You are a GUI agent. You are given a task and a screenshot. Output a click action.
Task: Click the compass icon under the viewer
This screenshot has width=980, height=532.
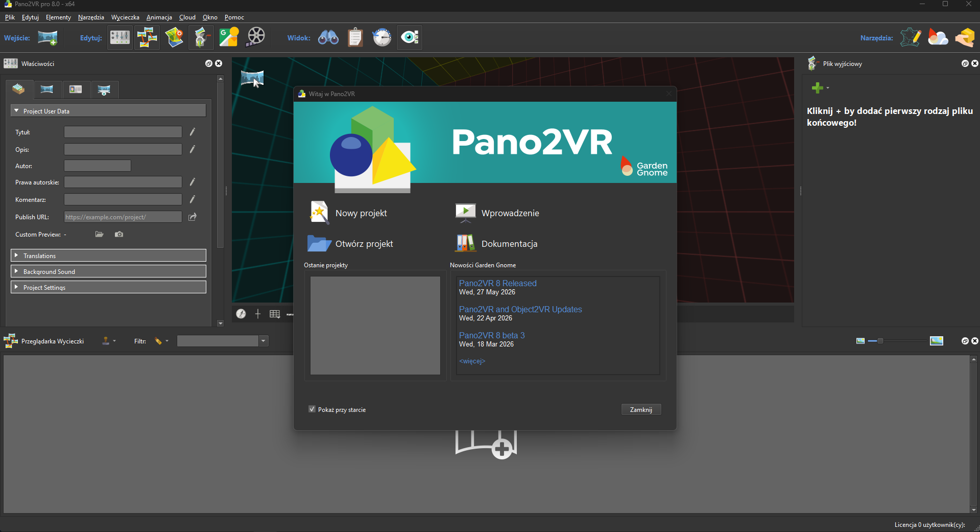[x=241, y=314]
